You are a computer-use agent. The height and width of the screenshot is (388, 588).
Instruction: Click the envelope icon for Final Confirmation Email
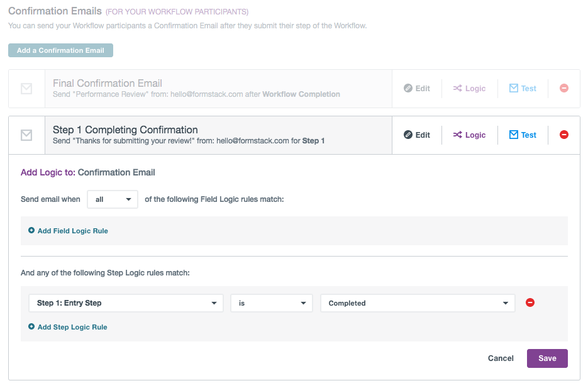pyautogui.click(x=26, y=89)
